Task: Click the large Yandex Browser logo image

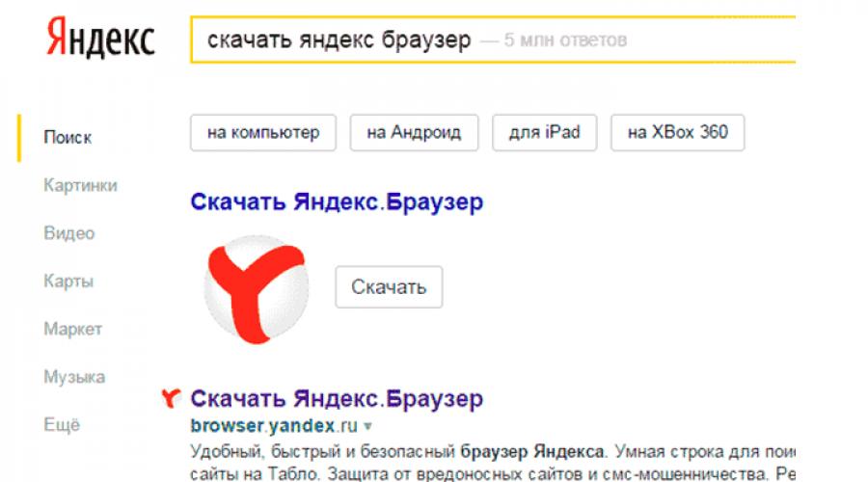Action: (257, 289)
